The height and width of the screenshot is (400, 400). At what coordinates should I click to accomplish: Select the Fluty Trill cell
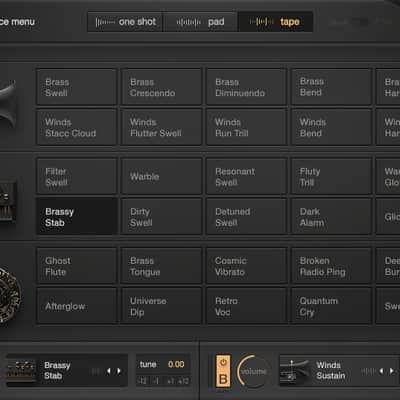point(331,176)
